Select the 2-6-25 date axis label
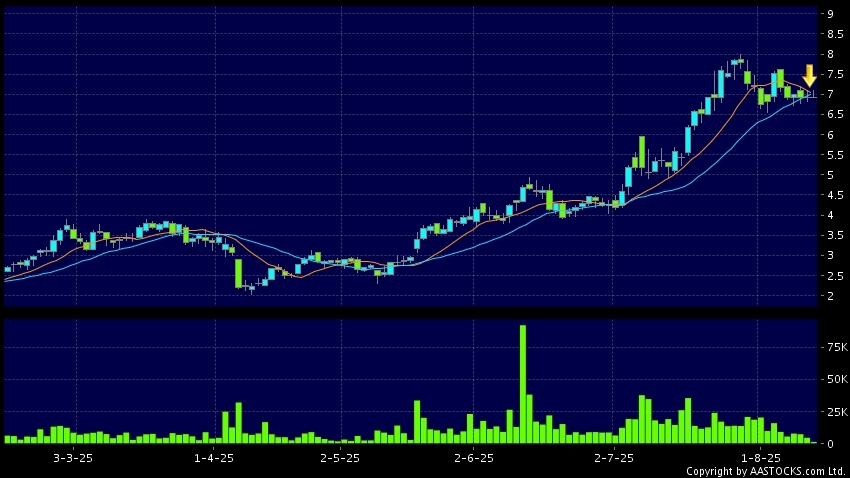 point(474,458)
